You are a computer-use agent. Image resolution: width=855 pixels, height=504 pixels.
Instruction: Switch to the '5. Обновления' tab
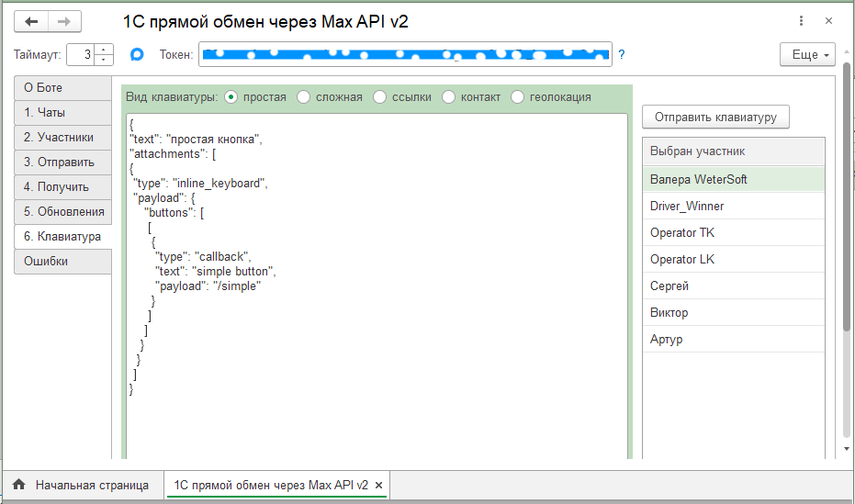[x=62, y=212]
